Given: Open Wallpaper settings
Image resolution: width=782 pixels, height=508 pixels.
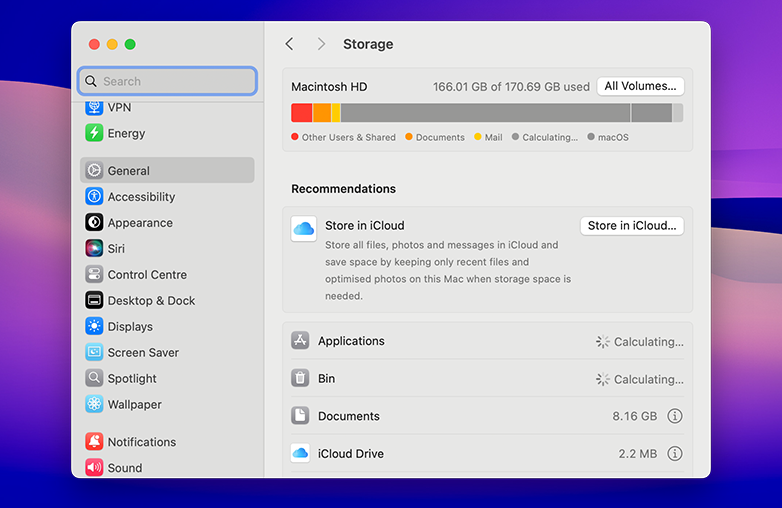Looking at the screenshot, I should point(168,404).
